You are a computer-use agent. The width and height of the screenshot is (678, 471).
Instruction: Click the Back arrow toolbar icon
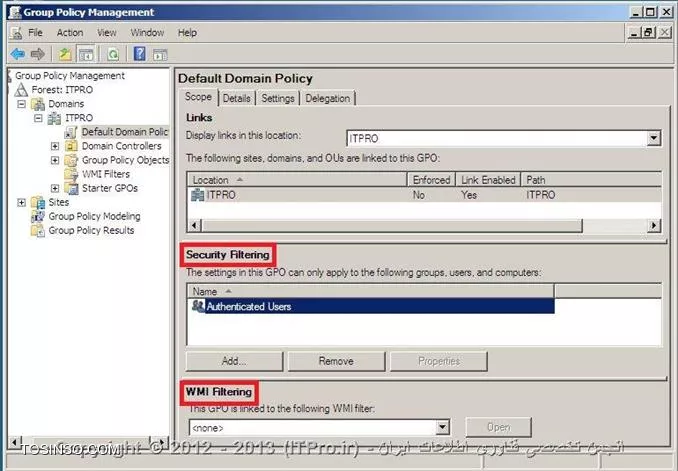click(x=18, y=54)
